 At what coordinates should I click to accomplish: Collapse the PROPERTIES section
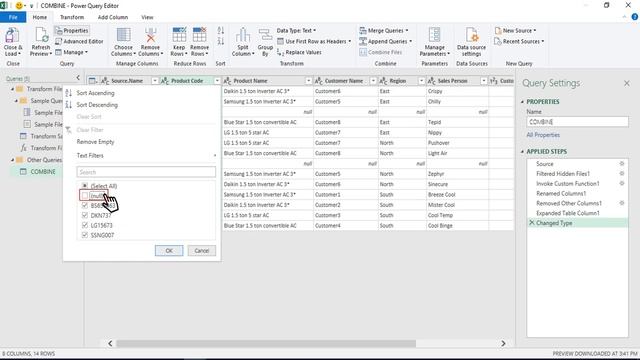coord(522,102)
